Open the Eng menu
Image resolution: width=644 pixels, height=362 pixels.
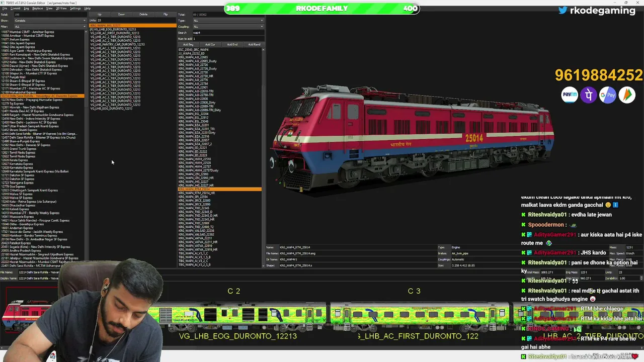(26, 9)
